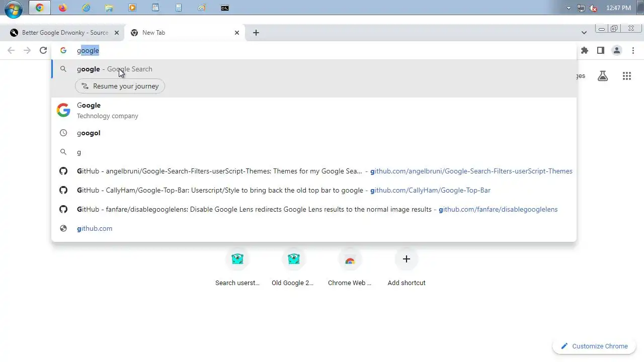Click the Google logo in suggestions

pos(63,110)
